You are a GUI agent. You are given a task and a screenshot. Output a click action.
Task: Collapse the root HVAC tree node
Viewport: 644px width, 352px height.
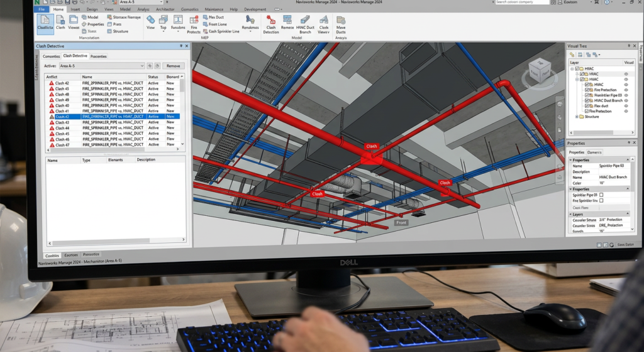click(x=572, y=69)
